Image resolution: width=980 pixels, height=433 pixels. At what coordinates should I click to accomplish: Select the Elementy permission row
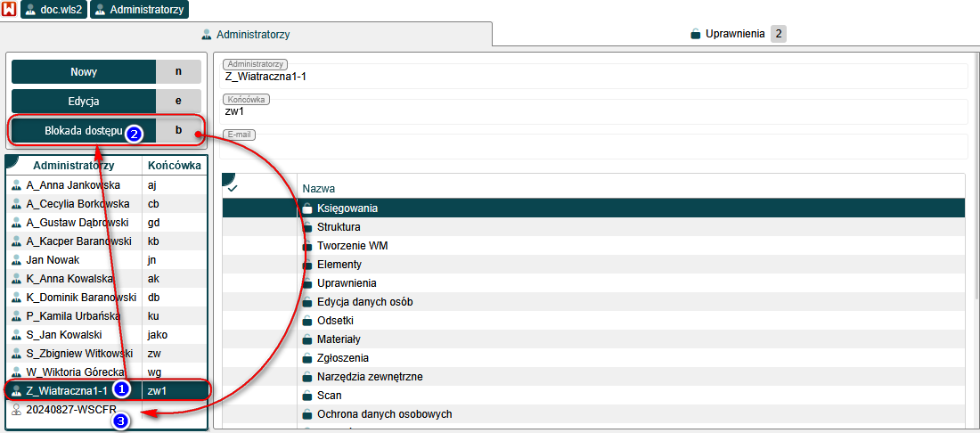pos(595,265)
